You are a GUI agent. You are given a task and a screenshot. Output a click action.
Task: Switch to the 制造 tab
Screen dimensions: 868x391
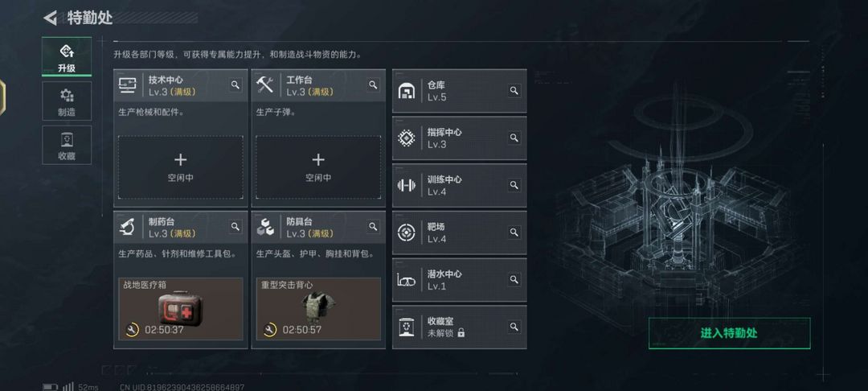tap(67, 101)
